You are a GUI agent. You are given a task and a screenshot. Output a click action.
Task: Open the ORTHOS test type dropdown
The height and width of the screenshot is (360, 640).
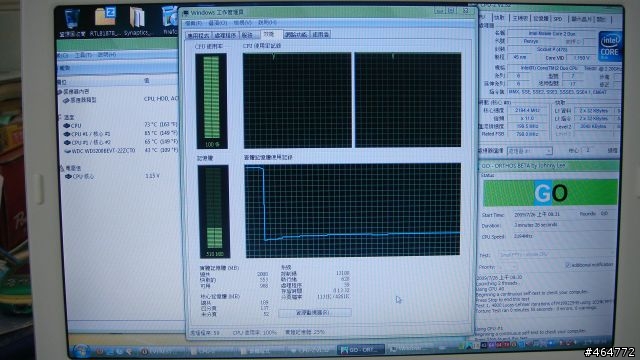click(556, 255)
